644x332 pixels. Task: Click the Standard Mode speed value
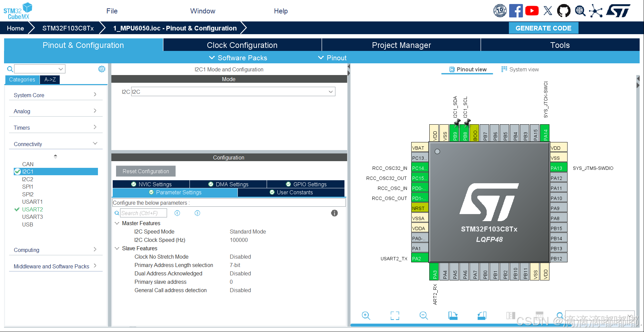248,231
